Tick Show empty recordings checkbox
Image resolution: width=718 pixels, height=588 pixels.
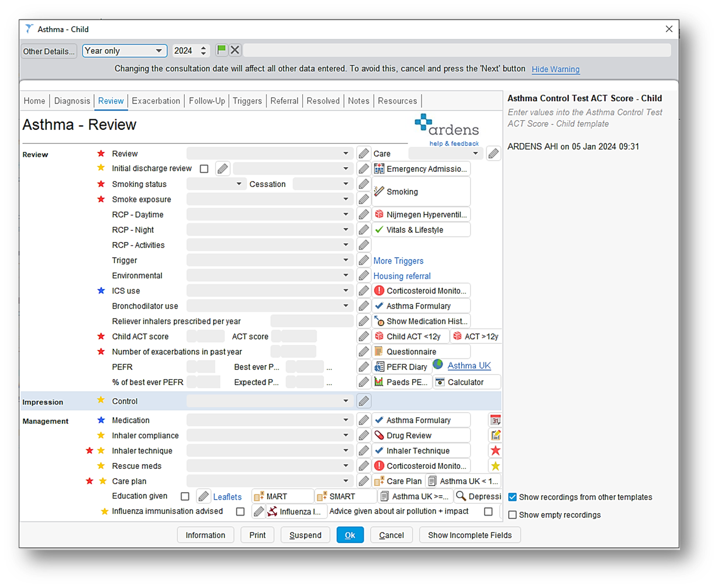(512, 515)
